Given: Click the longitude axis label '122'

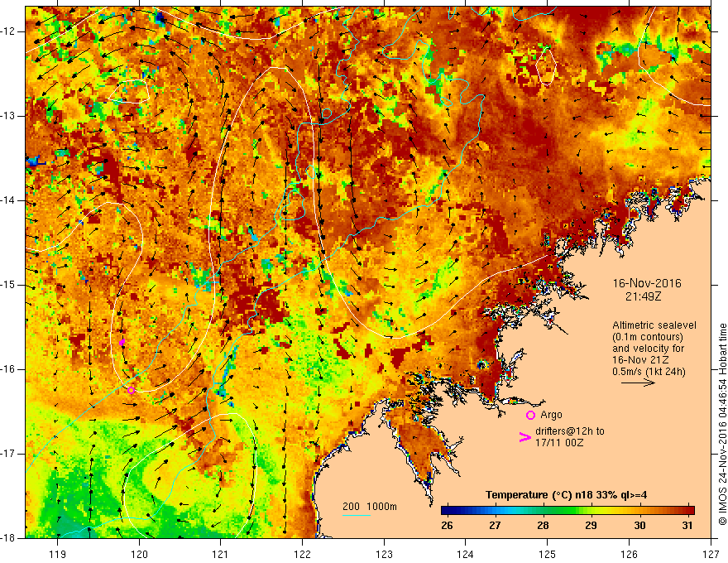Looking at the screenshot, I should point(302,554).
